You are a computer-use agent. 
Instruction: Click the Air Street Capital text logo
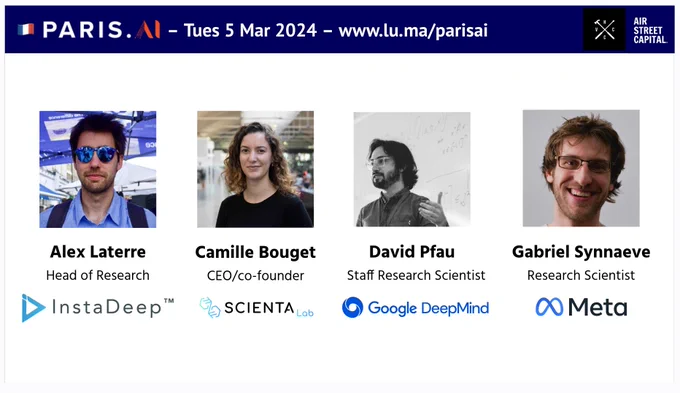tap(650, 30)
